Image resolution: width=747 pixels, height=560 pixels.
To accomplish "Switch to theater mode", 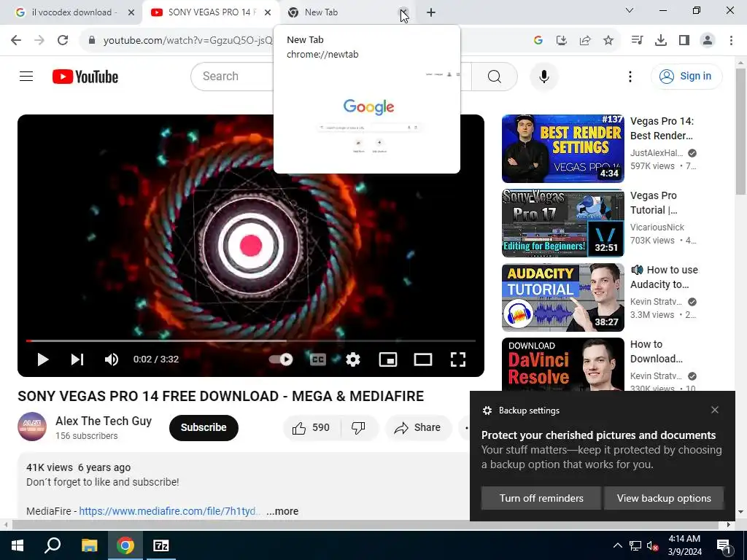I will 423,359.
